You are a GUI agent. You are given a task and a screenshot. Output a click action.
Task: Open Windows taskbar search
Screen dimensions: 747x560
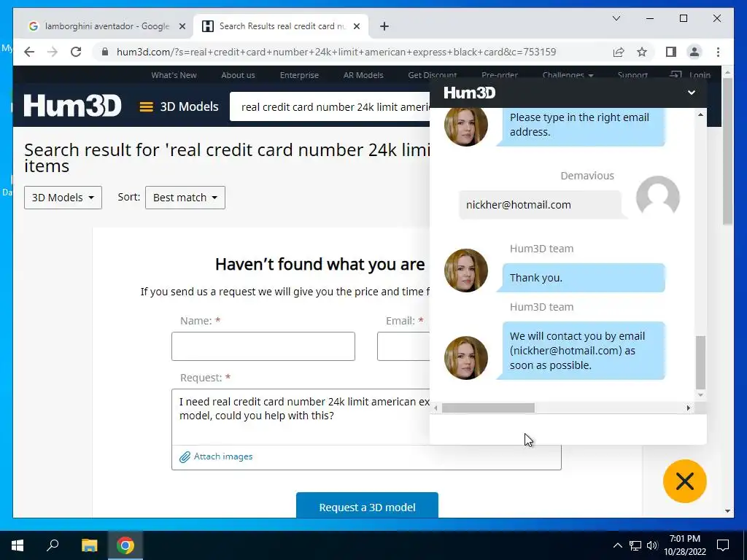coord(53,545)
